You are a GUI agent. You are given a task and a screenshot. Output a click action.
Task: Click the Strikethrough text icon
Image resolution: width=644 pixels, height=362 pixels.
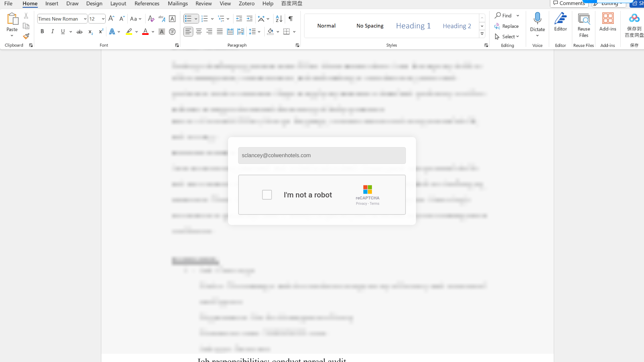[x=79, y=32]
